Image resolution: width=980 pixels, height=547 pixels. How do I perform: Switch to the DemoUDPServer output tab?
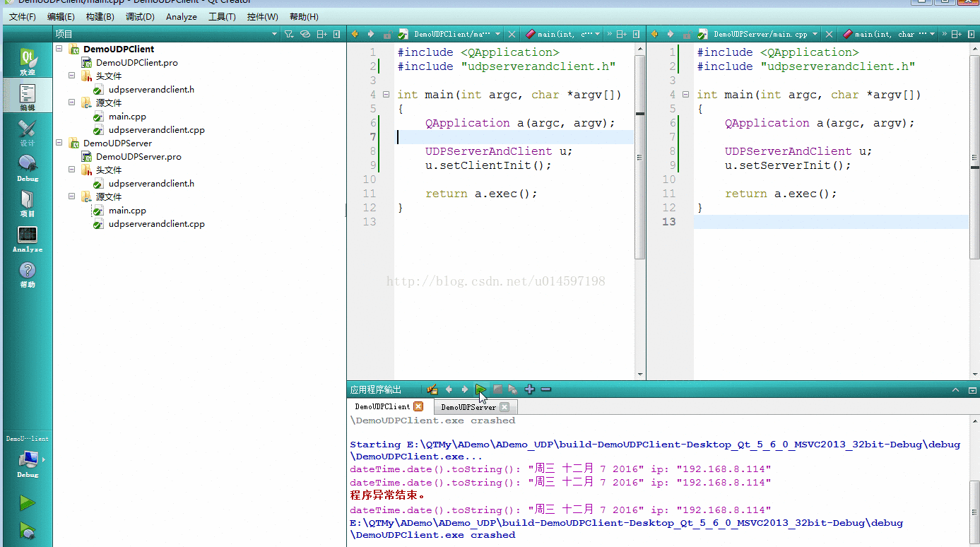tap(468, 407)
